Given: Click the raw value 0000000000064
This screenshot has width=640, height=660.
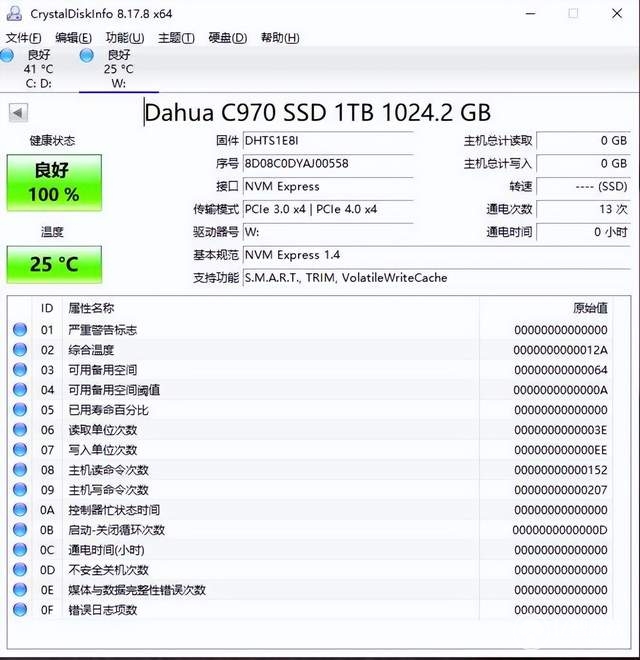Looking at the screenshot, I should point(561,370).
